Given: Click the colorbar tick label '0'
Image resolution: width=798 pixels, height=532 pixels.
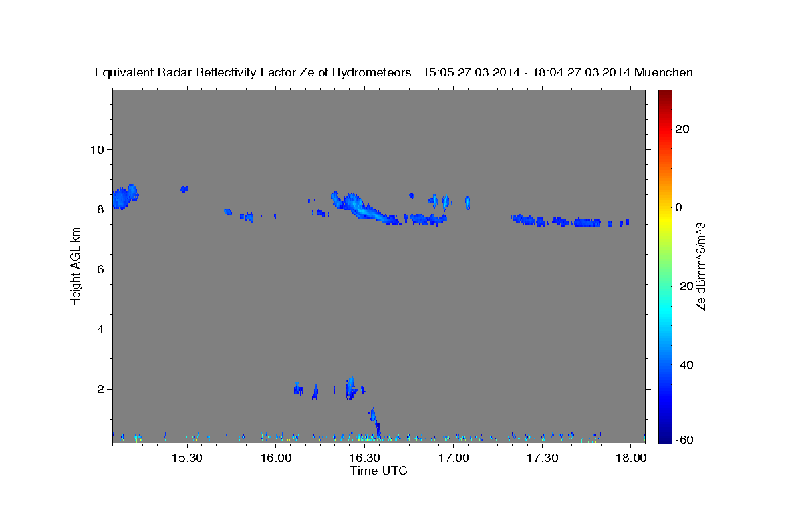Looking at the screenshot, I should (x=679, y=207).
